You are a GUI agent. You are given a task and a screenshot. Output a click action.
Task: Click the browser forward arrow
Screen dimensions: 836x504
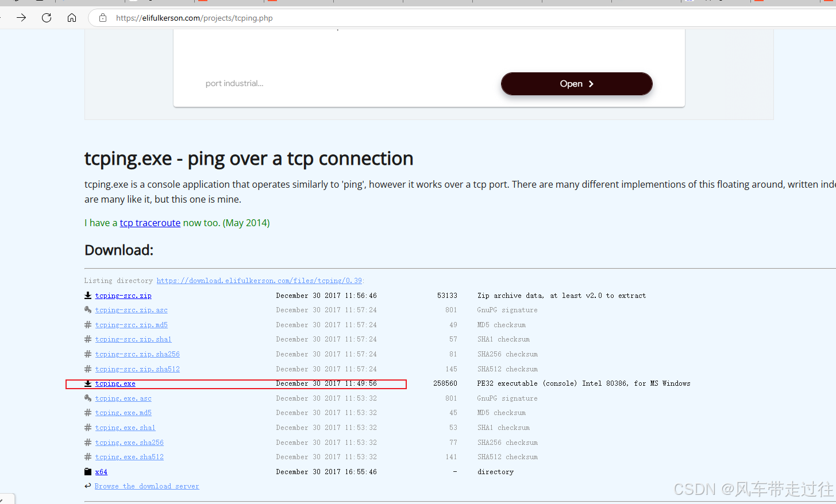(21, 18)
